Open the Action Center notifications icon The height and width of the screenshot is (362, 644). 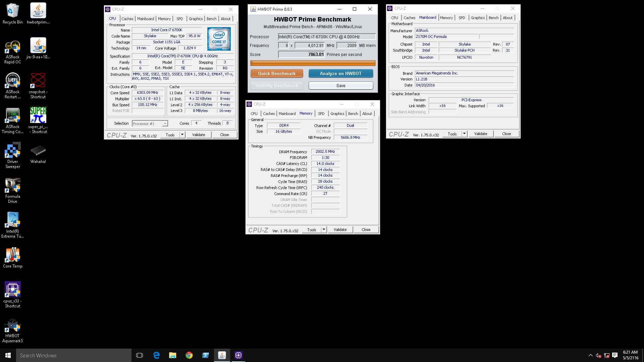pyautogui.click(x=615, y=355)
